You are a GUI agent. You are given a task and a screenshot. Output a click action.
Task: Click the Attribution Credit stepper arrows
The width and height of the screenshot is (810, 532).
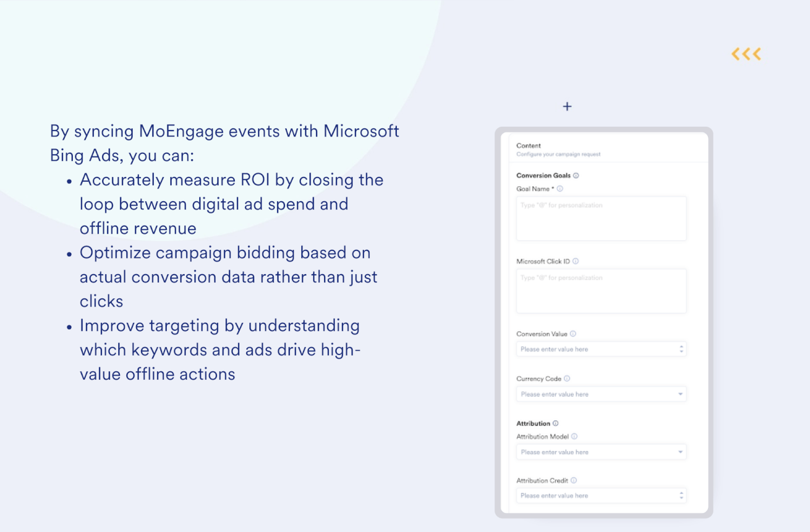pos(681,495)
